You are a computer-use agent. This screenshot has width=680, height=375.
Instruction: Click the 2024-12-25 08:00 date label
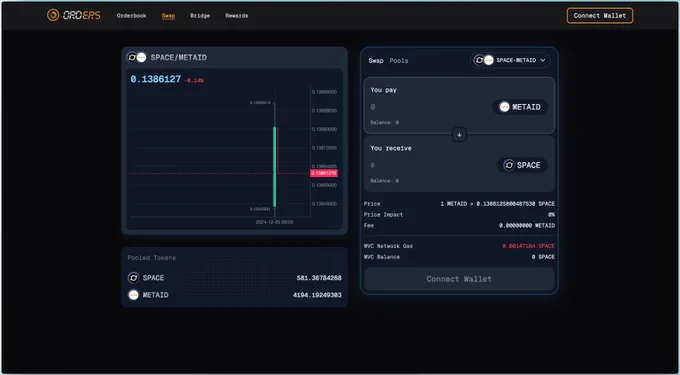pyautogui.click(x=274, y=222)
